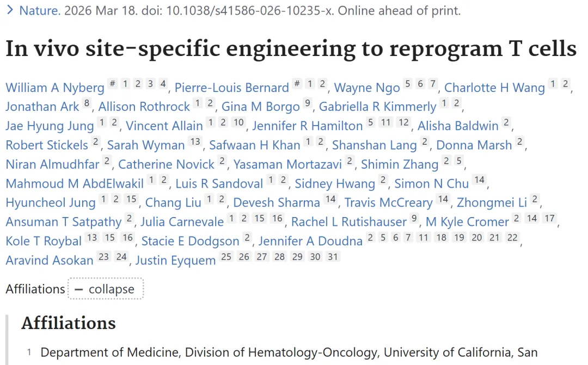The width and height of the screenshot is (588, 365).
Task: Select Aravind Asokan author link
Action: (x=50, y=261)
